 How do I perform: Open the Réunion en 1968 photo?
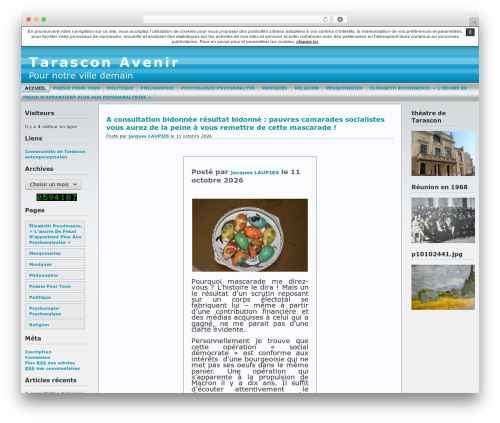point(443,220)
